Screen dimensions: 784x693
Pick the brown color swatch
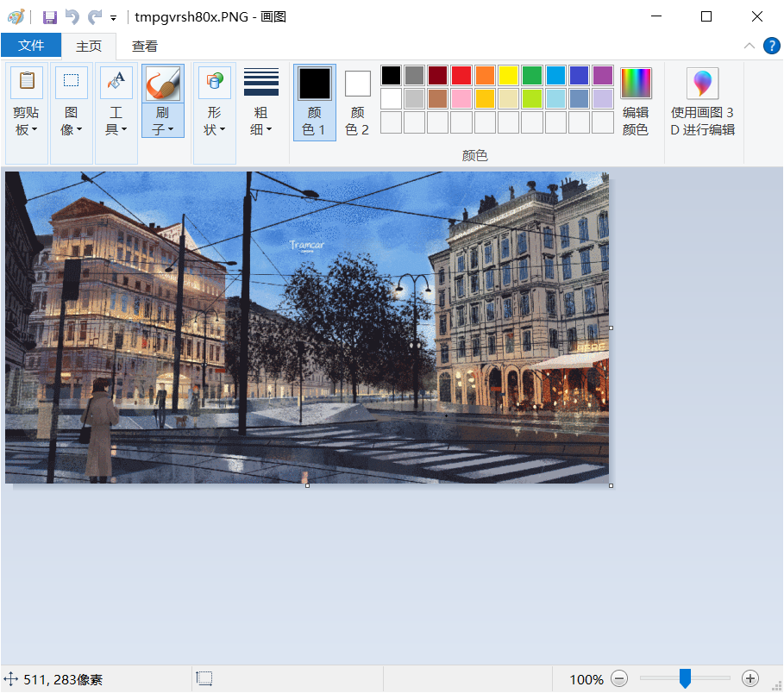[x=438, y=99]
